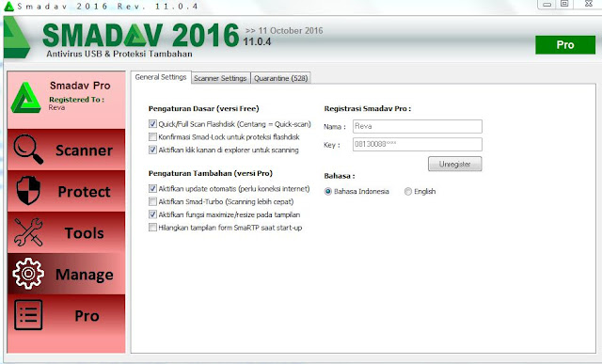602x364 pixels.
Task: Select Bahasa Indonesia radio button
Action: click(328, 191)
